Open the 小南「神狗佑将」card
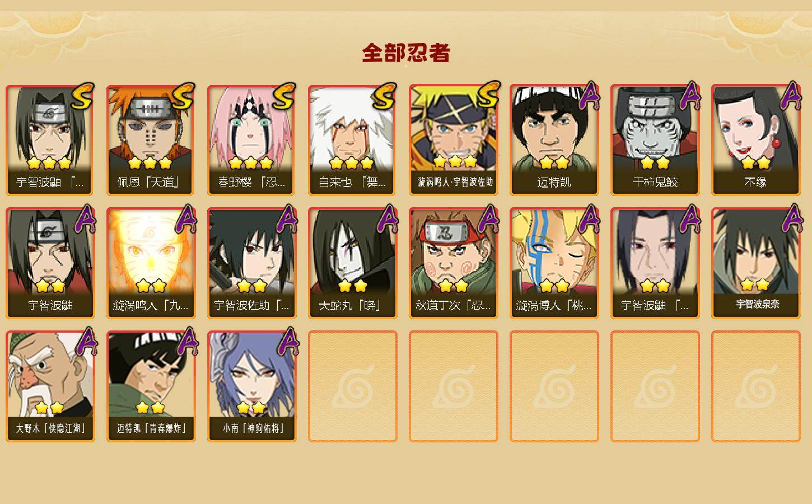Viewport: 812px width, 504px height. pyautogui.click(x=251, y=386)
